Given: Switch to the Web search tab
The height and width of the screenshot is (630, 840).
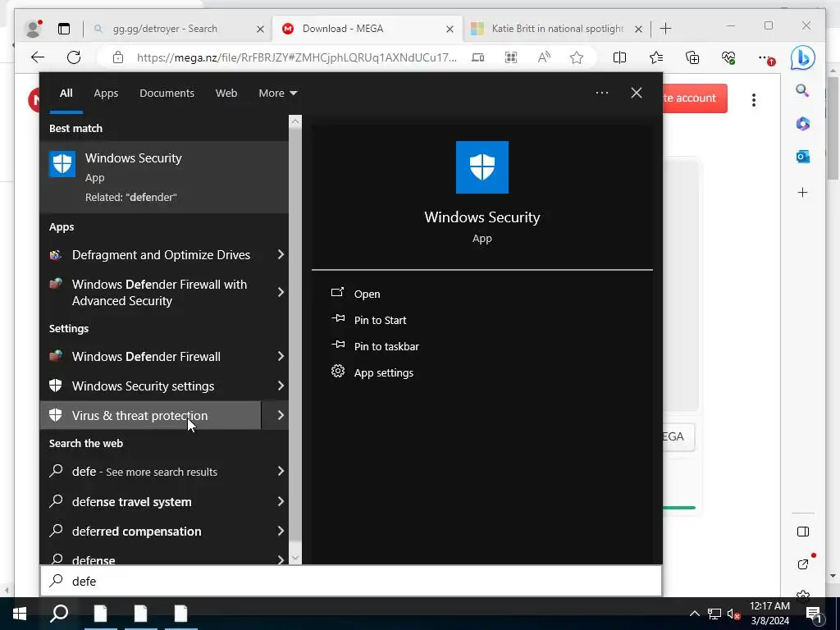Looking at the screenshot, I should click(226, 94).
